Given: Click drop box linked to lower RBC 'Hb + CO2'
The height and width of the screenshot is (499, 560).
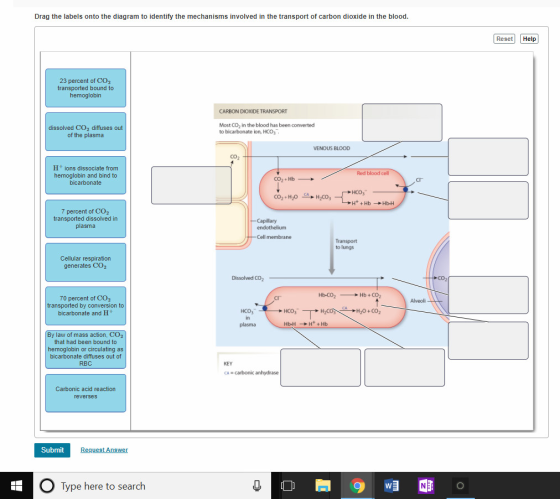Looking at the screenshot, I should [x=488, y=340].
